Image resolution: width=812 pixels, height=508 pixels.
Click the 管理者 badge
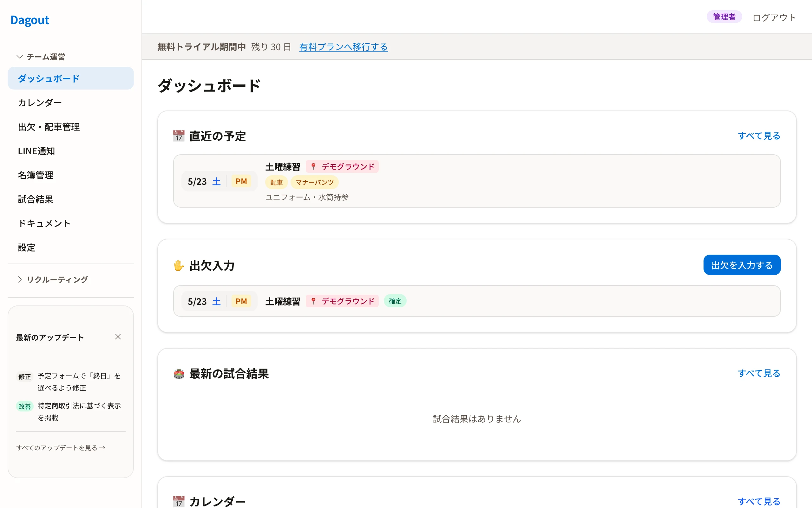coord(724,17)
